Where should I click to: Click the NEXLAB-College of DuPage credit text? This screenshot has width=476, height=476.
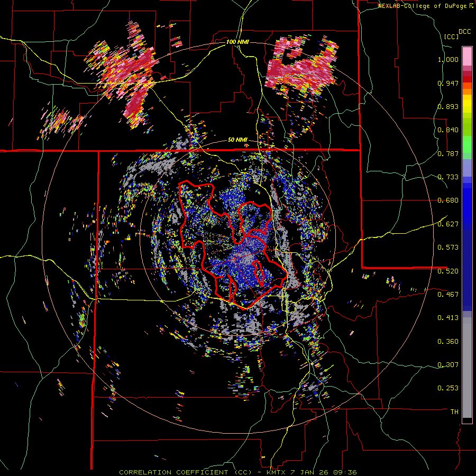coord(424,6)
